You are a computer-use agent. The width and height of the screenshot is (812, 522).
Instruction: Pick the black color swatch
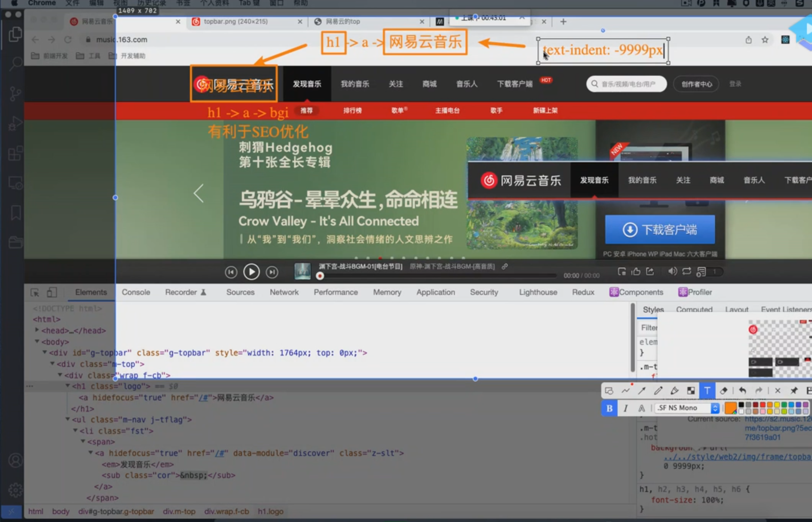click(742, 405)
